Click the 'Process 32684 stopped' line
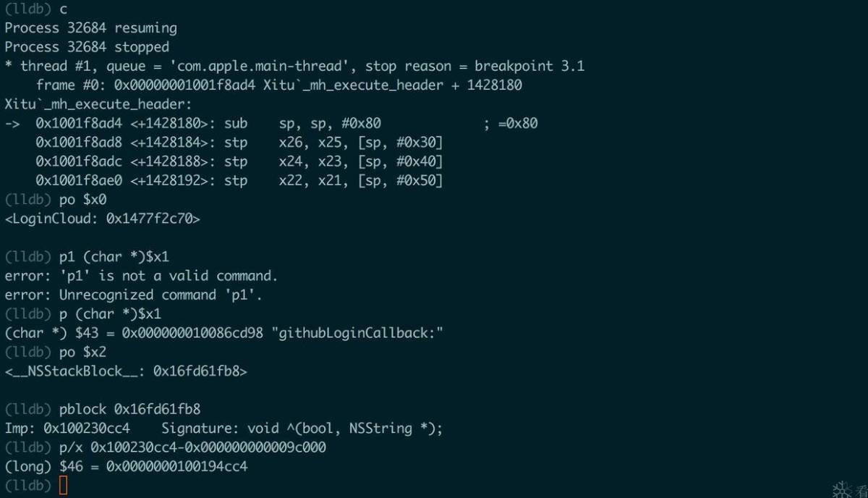The image size is (868, 498). click(87, 47)
